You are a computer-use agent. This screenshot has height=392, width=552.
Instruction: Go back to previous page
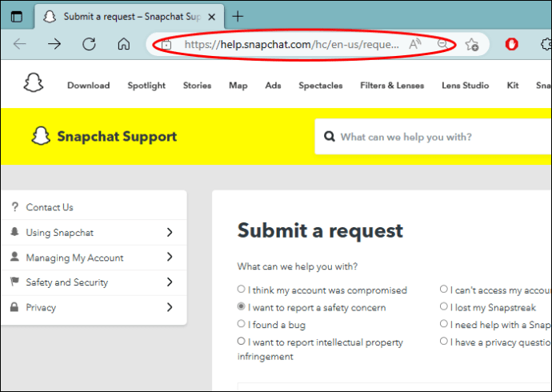(20, 44)
